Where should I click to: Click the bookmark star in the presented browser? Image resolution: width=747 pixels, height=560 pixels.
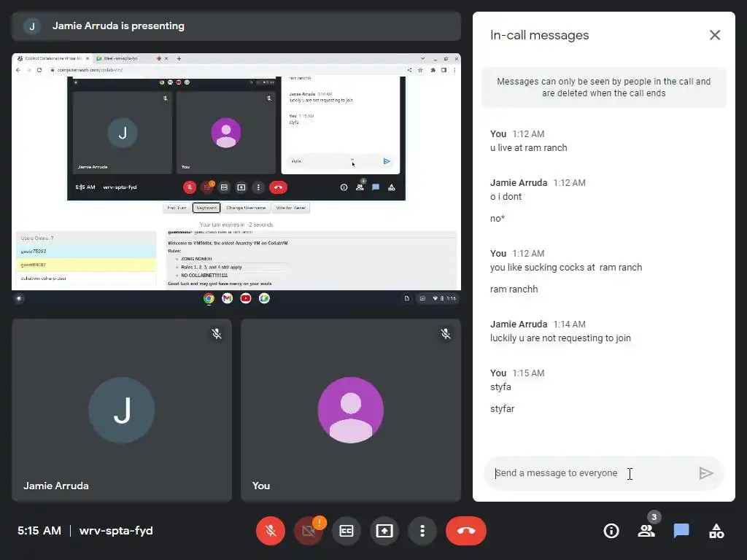tap(420, 70)
